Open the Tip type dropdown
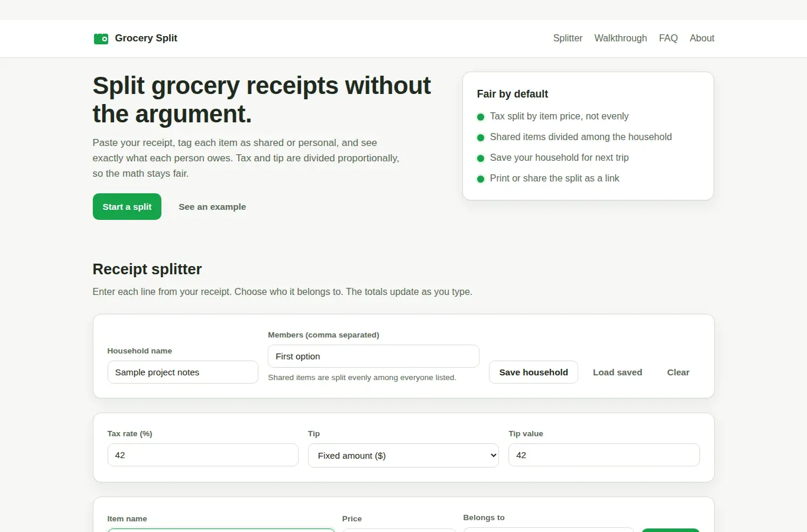The image size is (807, 532). (403, 456)
